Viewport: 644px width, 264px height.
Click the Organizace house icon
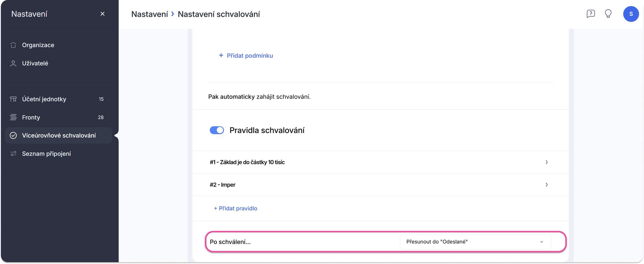[13, 45]
